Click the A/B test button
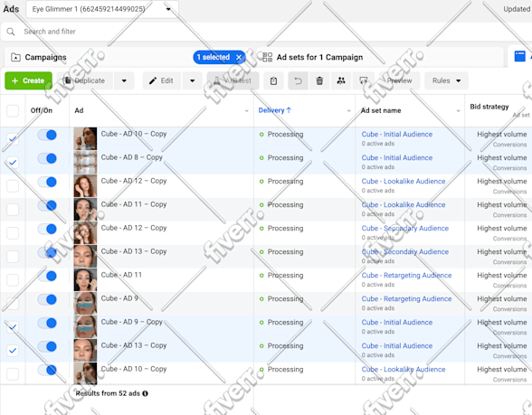532x415 pixels. [233, 80]
